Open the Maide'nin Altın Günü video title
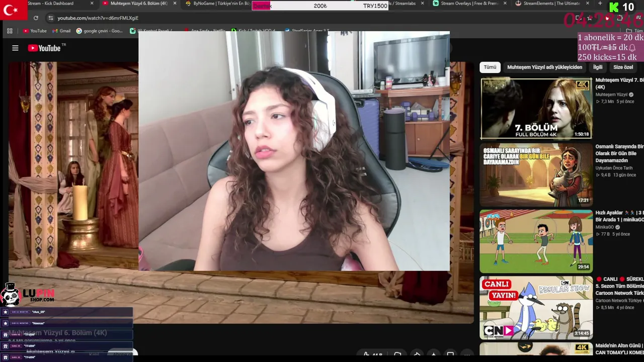The image size is (644, 362). click(x=619, y=349)
